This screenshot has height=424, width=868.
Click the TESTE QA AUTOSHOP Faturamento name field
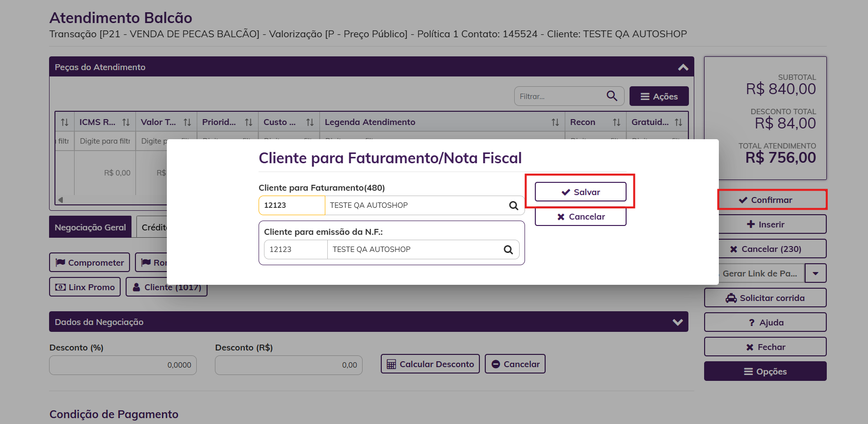point(415,205)
